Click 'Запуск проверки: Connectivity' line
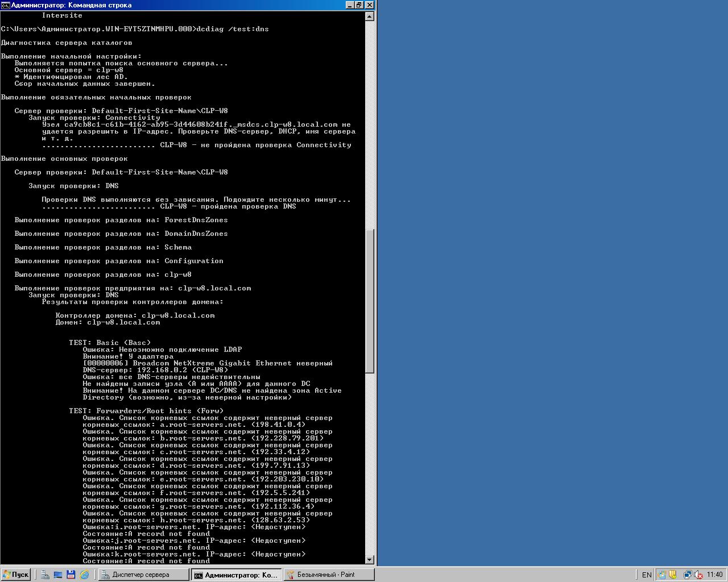The height and width of the screenshot is (582, 728). pos(94,118)
